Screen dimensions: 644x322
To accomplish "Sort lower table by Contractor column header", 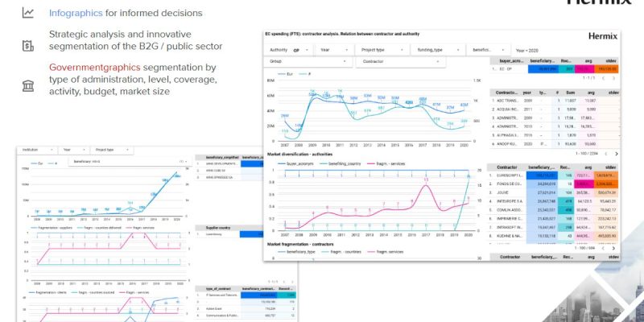I will (x=507, y=167).
